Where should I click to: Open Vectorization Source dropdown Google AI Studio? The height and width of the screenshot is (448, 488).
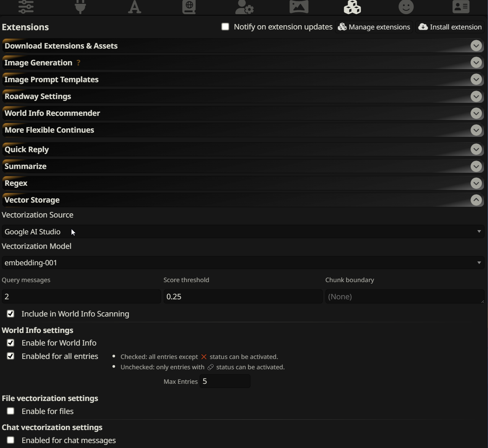point(243,232)
